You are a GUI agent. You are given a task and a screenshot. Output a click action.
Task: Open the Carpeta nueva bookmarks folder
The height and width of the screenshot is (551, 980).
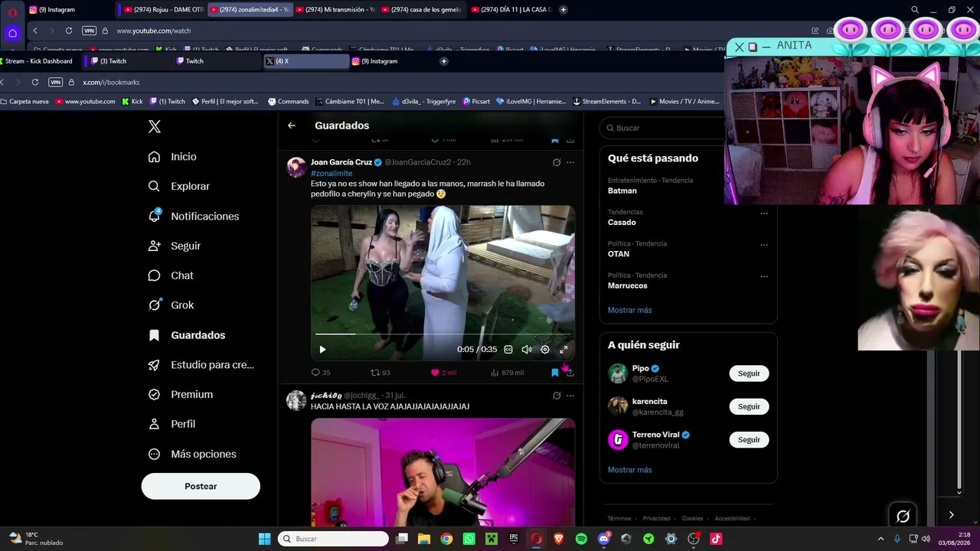point(24,102)
